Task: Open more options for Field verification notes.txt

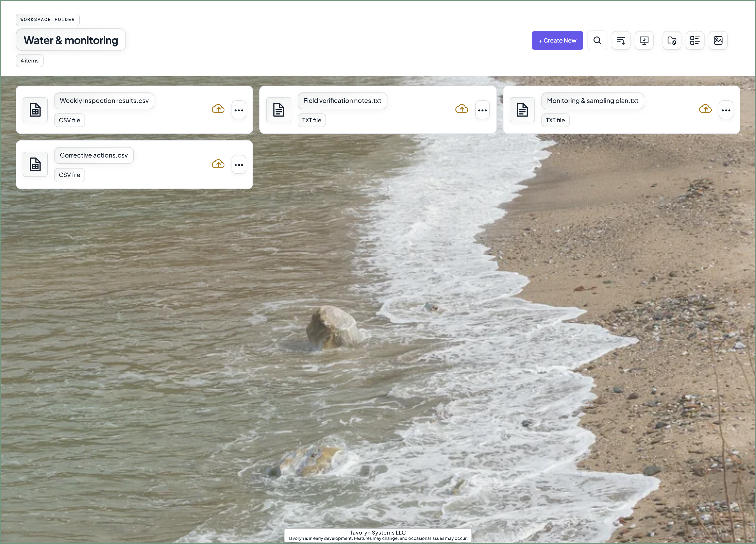Action: coord(482,110)
